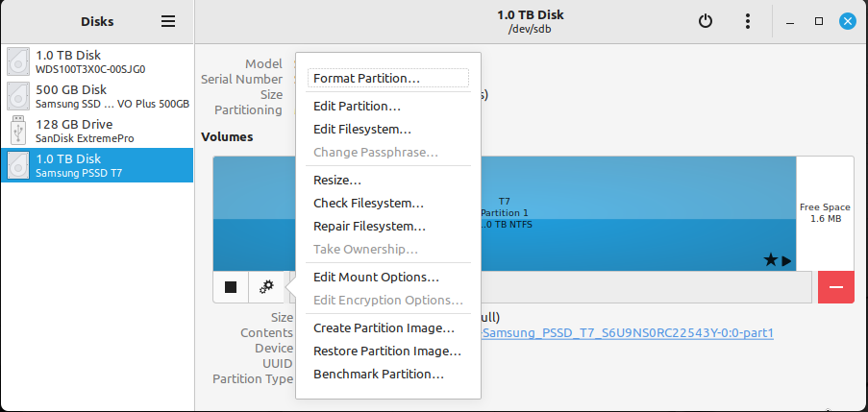Open the Disks hamburger application menu

click(x=168, y=21)
